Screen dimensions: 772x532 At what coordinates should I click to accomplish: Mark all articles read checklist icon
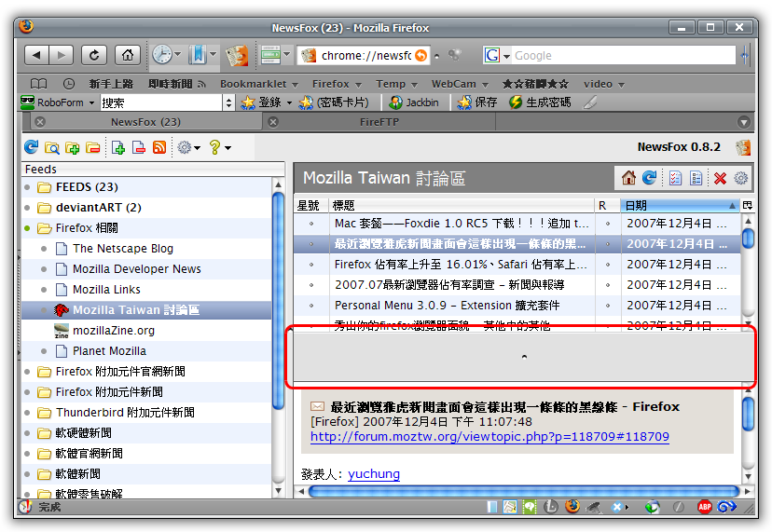click(x=675, y=178)
